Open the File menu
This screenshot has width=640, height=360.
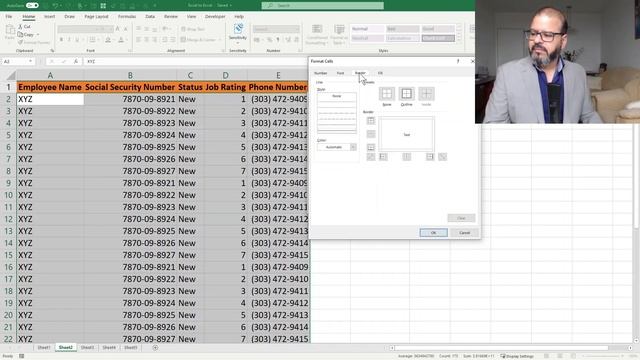point(9,16)
